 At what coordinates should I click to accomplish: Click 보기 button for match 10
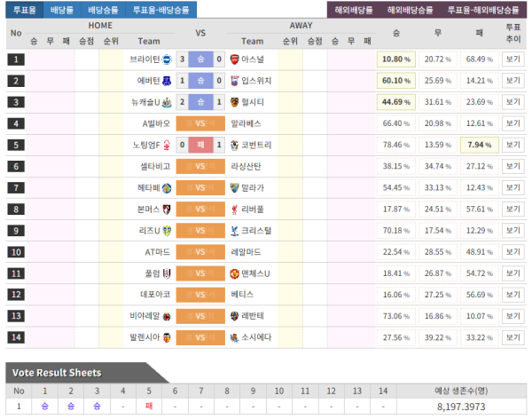513,252
